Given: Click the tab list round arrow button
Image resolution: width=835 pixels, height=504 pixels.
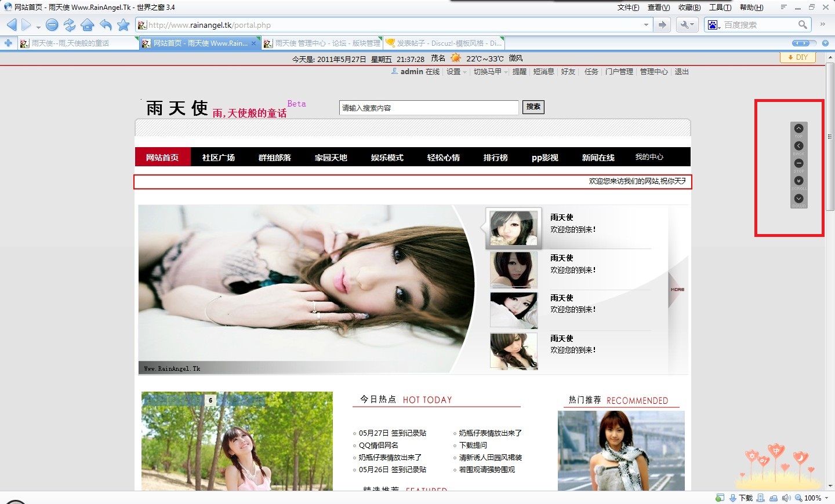Looking at the screenshot, I should (x=825, y=43).
